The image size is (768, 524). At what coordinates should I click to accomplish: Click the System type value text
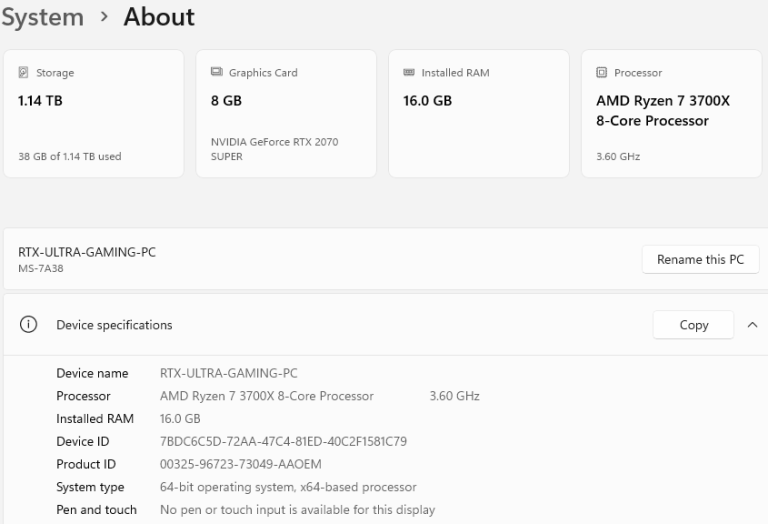tap(288, 487)
